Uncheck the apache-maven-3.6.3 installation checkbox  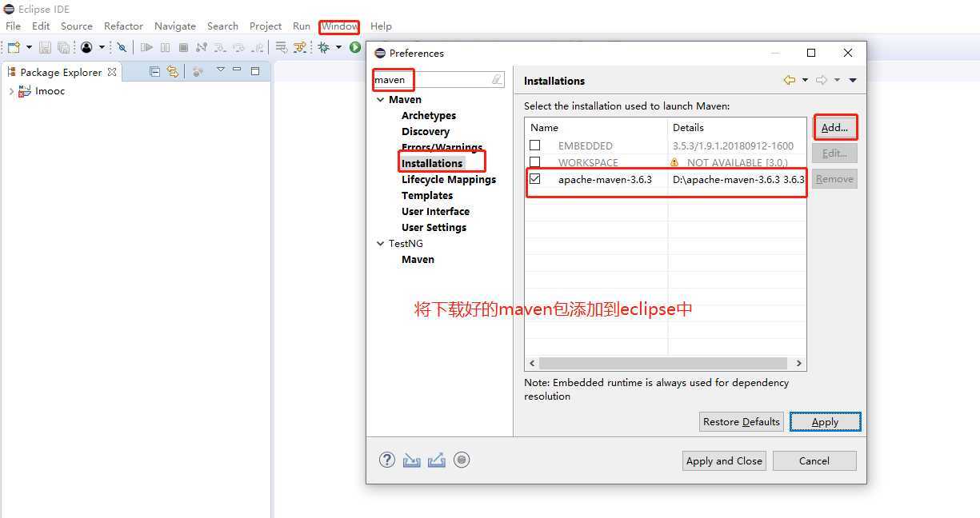535,179
